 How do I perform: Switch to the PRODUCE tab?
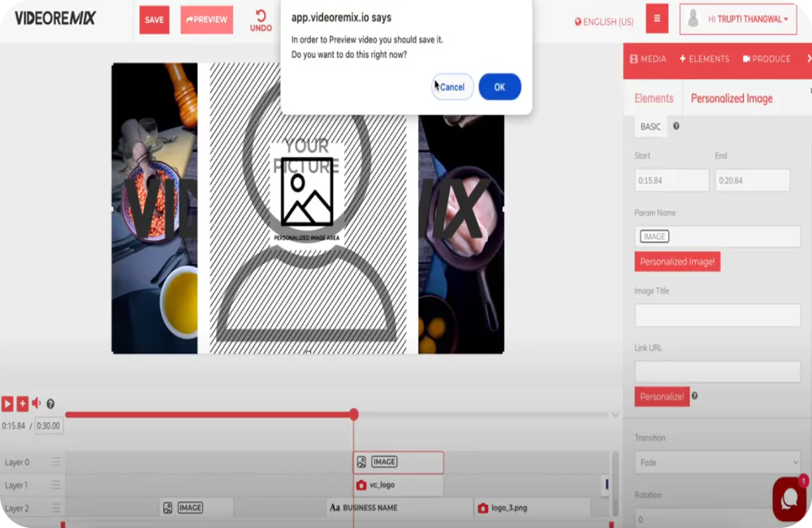point(767,59)
